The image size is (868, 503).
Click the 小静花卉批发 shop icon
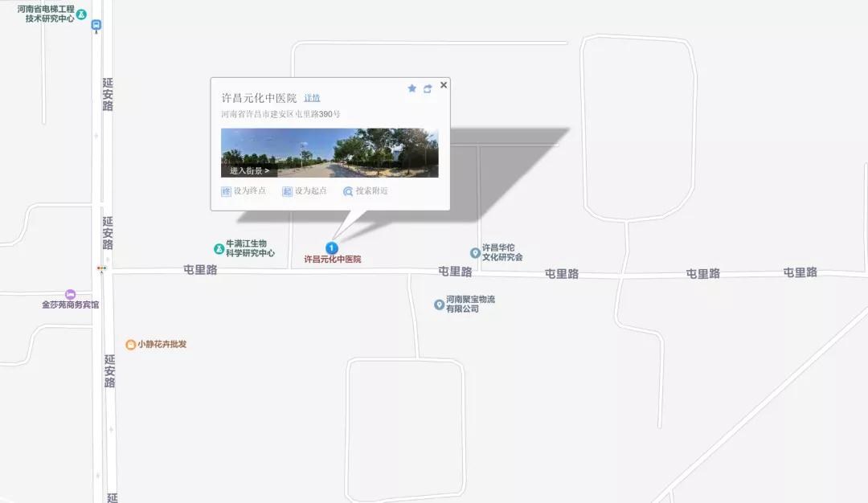131,345
